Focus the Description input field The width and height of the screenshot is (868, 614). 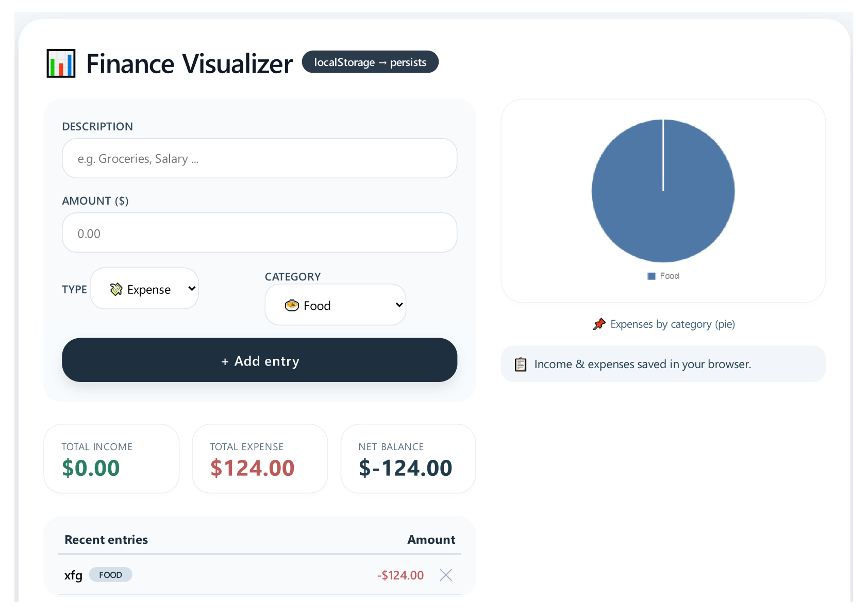(259, 158)
